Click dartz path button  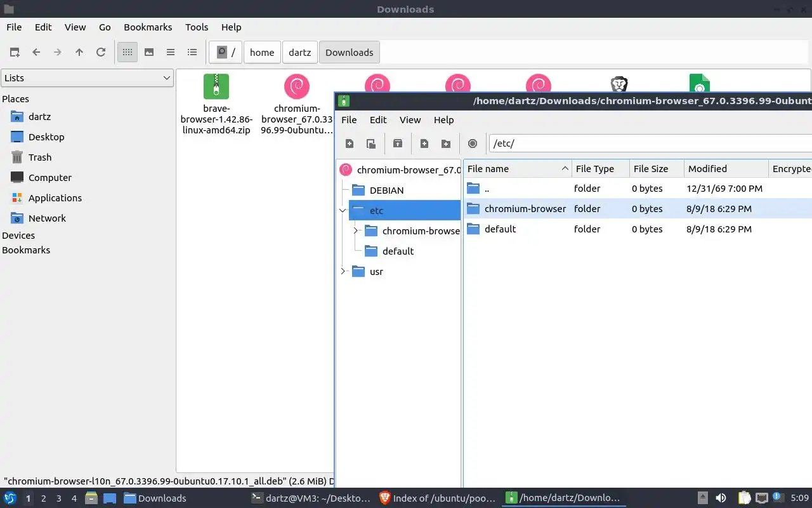(300, 52)
